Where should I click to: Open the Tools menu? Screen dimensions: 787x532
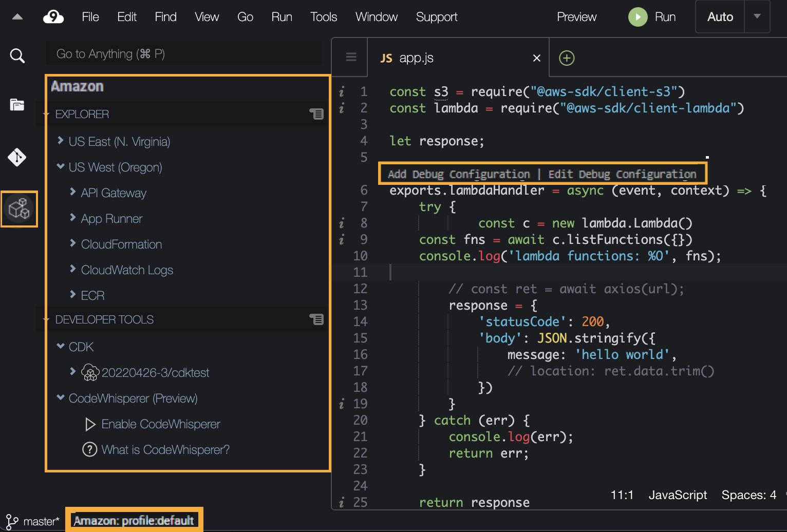coord(324,17)
